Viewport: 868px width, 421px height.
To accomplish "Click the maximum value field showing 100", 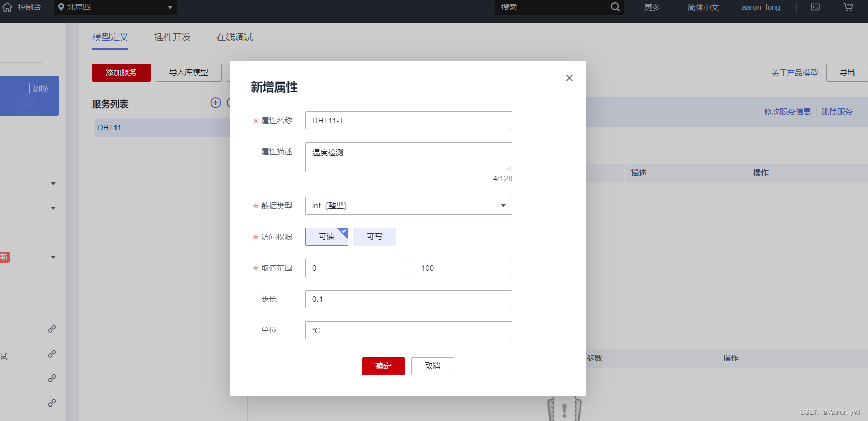I will 462,268.
